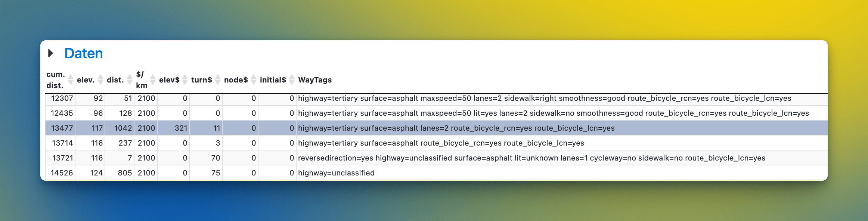Sort by elev$ column arrows
This screenshot has width=868, height=221.
click(x=185, y=80)
